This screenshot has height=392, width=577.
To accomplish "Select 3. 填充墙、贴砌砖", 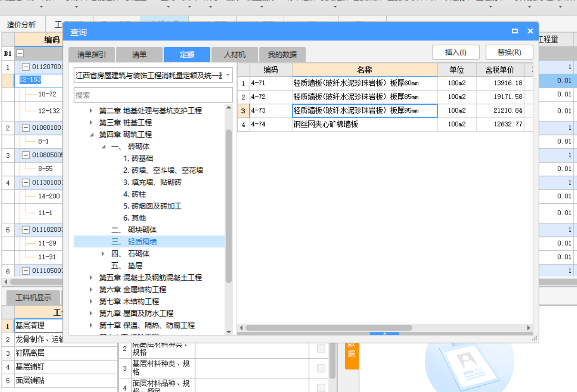I will [152, 182].
